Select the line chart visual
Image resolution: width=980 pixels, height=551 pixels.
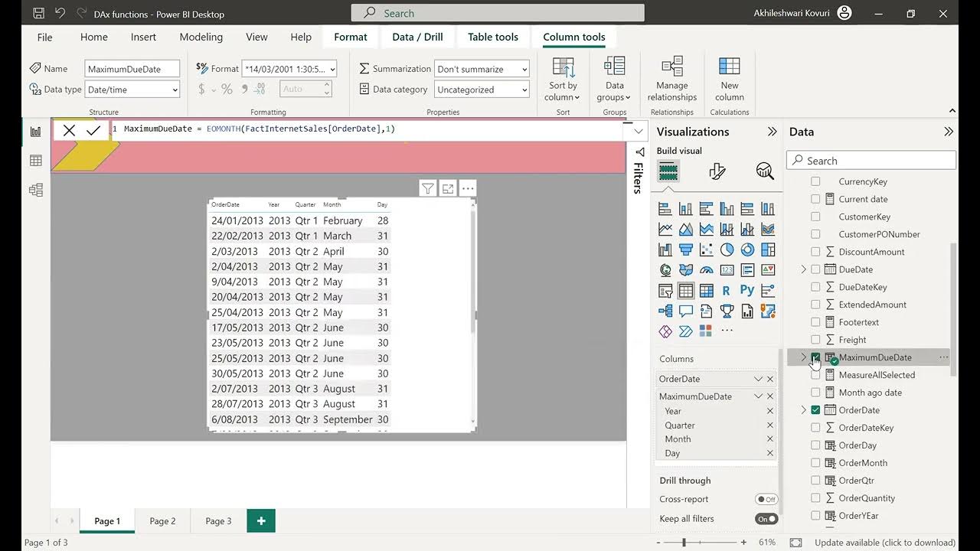pos(665,229)
